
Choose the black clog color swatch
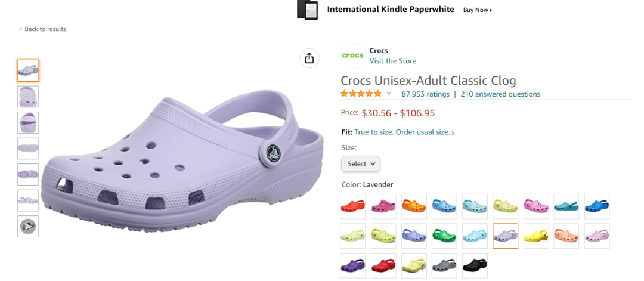tap(475, 265)
